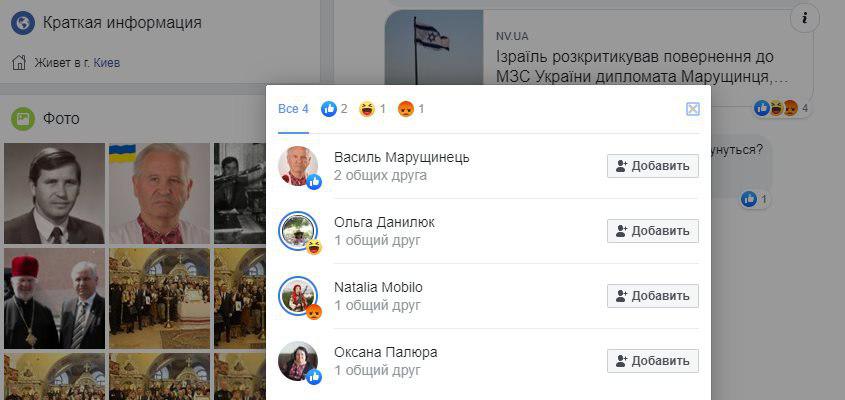Add Ольга Данилюк as friend

653,231
